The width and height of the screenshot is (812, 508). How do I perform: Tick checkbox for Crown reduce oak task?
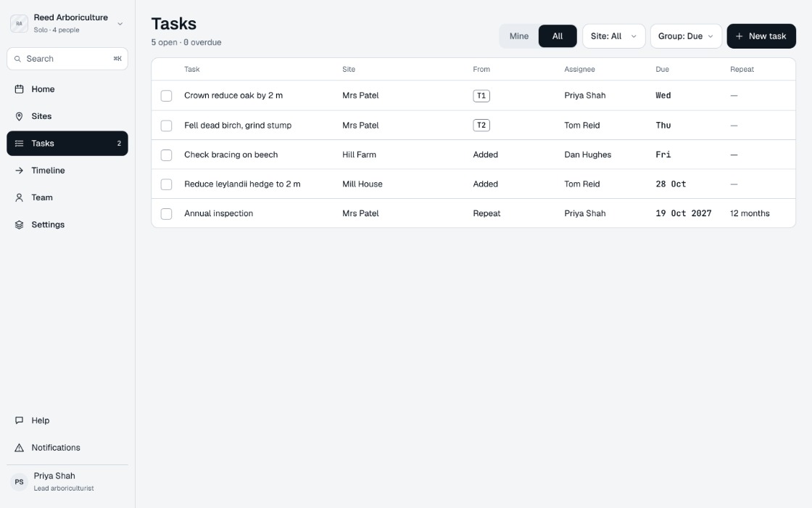pos(166,96)
